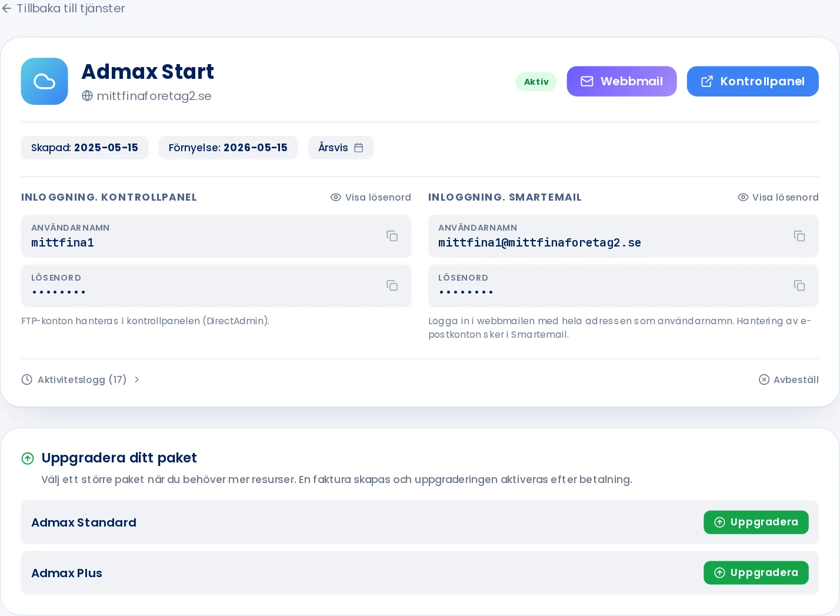Copy the Smartemail username address
Viewport: 840px width, 616px height.
click(x=799, y=236)
